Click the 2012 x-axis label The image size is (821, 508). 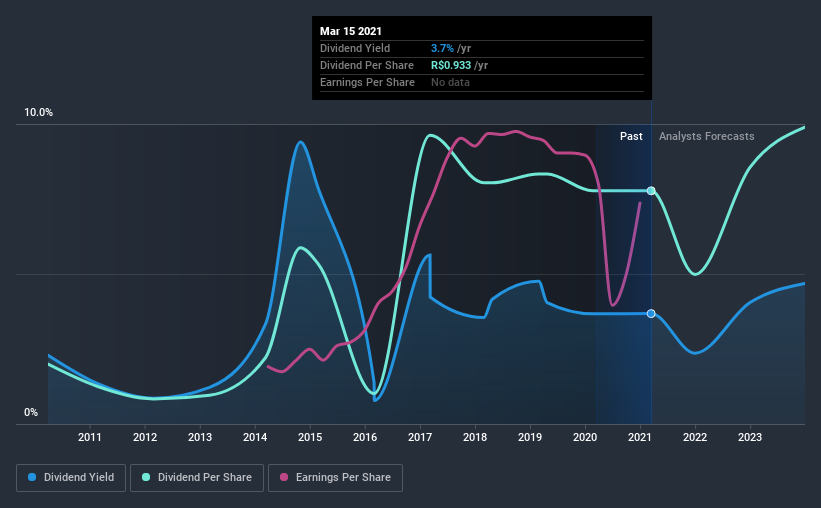(145, 437)
